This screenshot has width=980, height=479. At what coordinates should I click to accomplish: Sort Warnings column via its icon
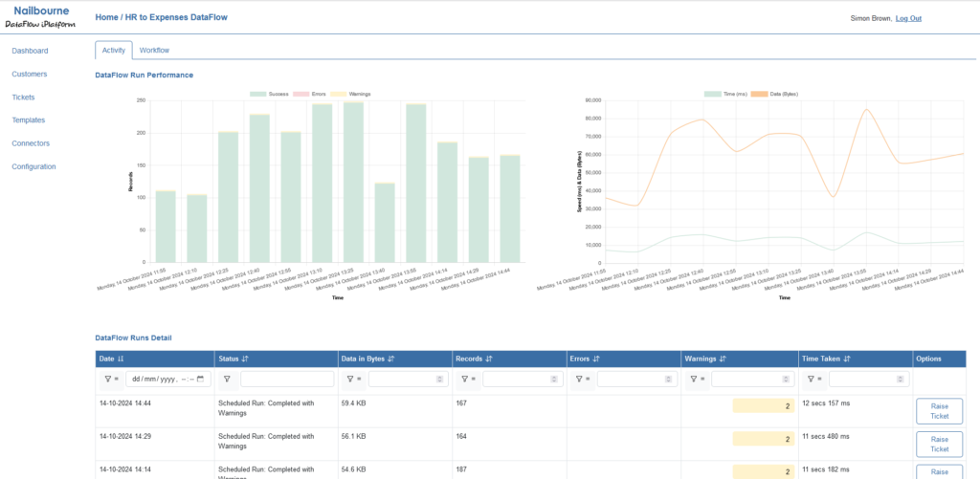[x=724, y=359]
